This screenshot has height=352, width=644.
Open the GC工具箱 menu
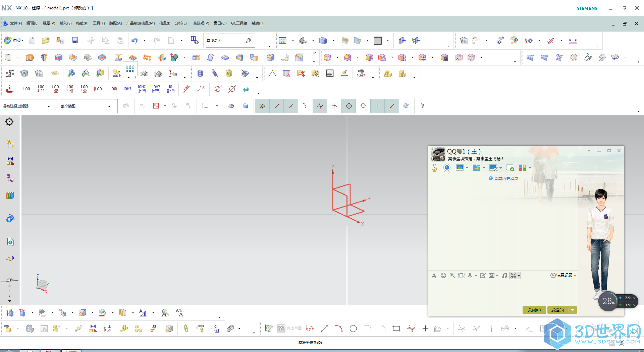point(239,24)
